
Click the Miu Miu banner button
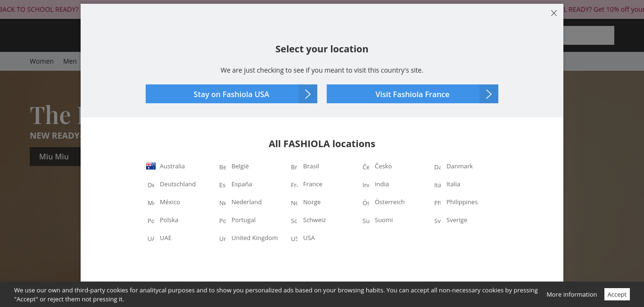pyautogui.click(x=54, y=157)
